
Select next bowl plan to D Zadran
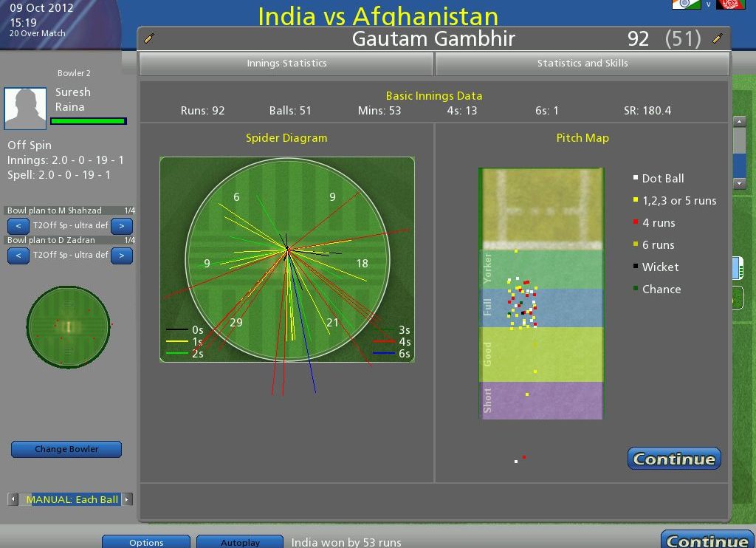(x=122, y=256)
